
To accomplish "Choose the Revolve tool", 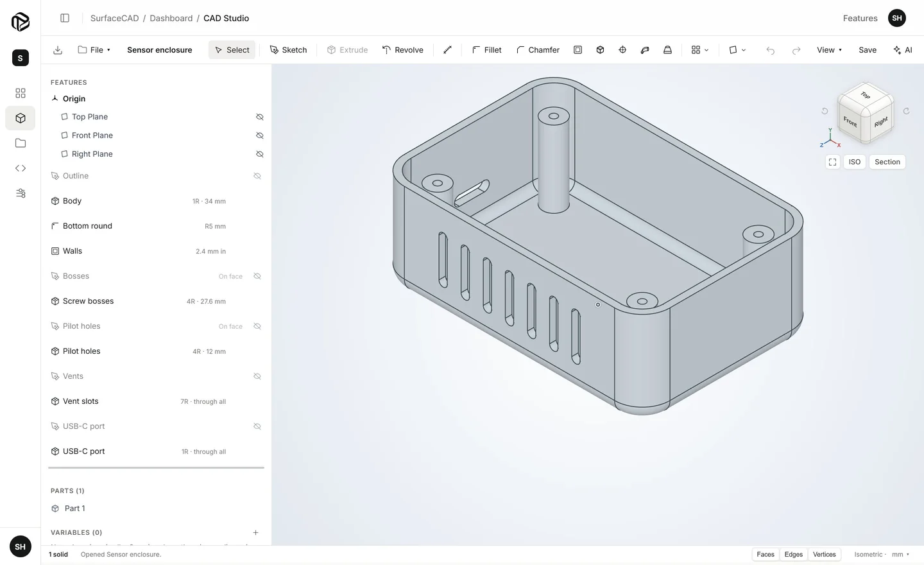I will pos(403,50).
